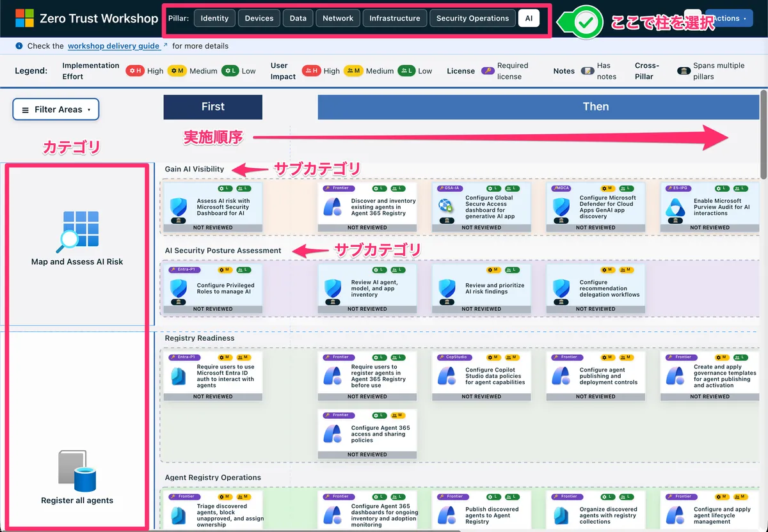Click the page's vertical scrollbar
768x532 pixels.
[762, 134]
